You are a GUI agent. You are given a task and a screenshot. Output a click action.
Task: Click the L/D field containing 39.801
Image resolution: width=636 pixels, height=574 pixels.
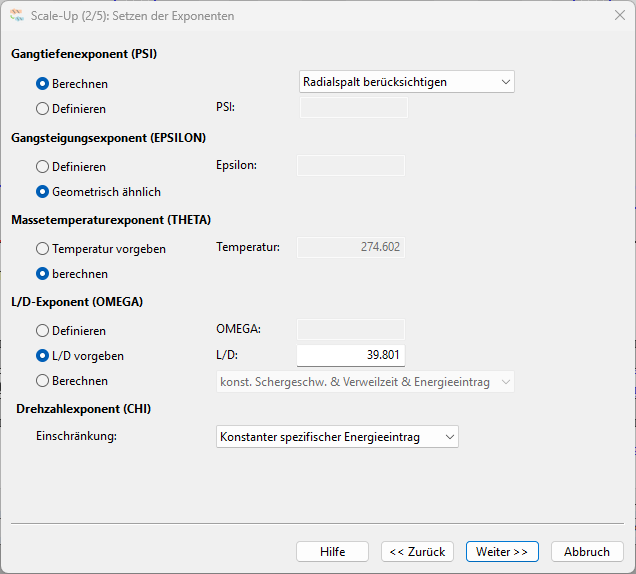click(x=351, y=355)
